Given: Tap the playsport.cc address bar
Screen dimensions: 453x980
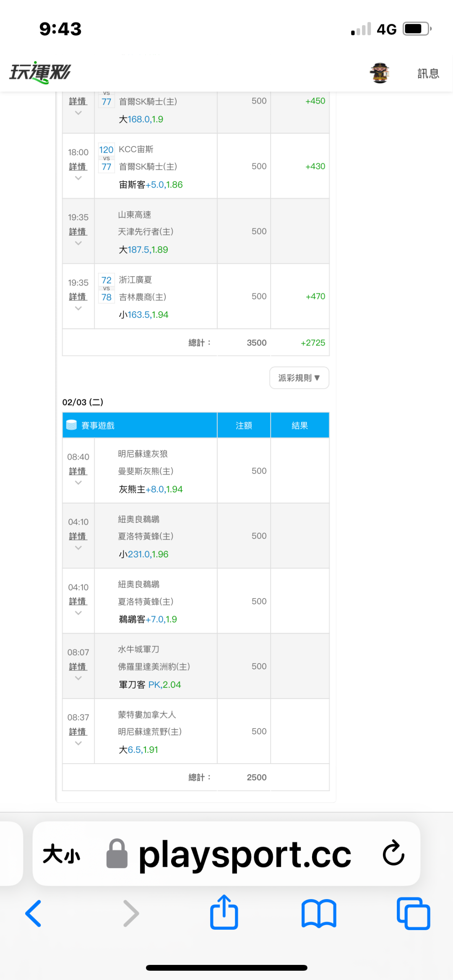Looking at the screenshot, I should point(245,854).
